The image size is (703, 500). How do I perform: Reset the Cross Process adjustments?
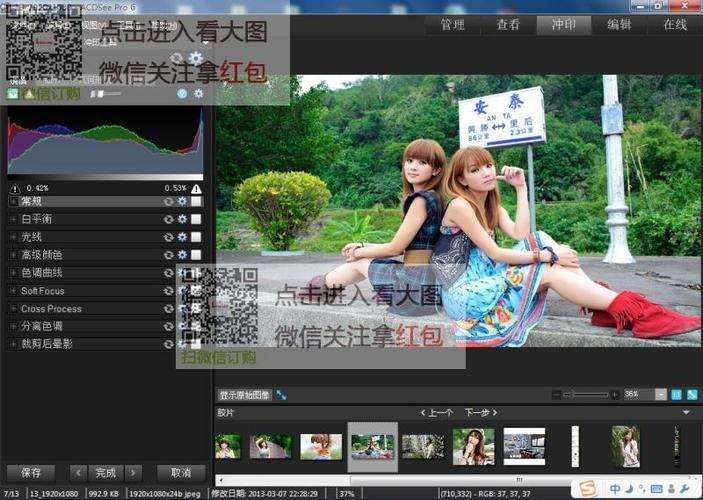[169, 309]
